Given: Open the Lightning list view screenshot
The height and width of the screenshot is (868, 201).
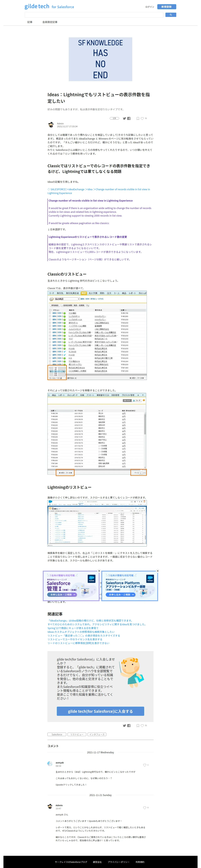Looking at the screenshot, I should (x=97, y=523).
